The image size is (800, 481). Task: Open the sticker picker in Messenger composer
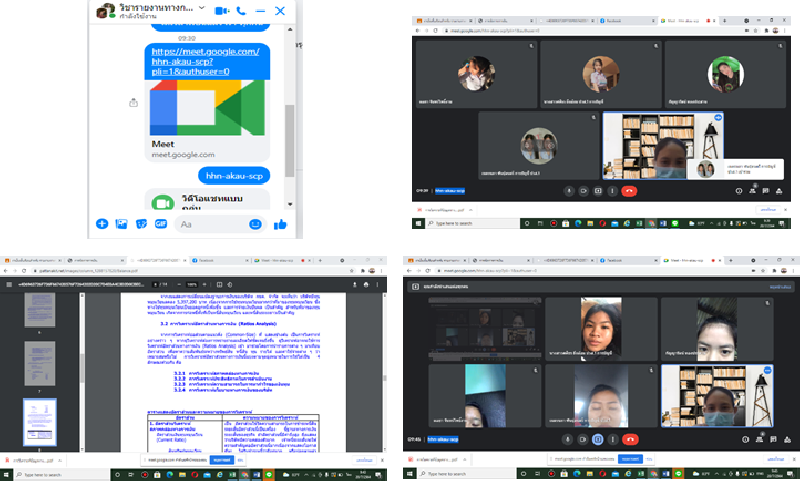(x=141, y=224)
